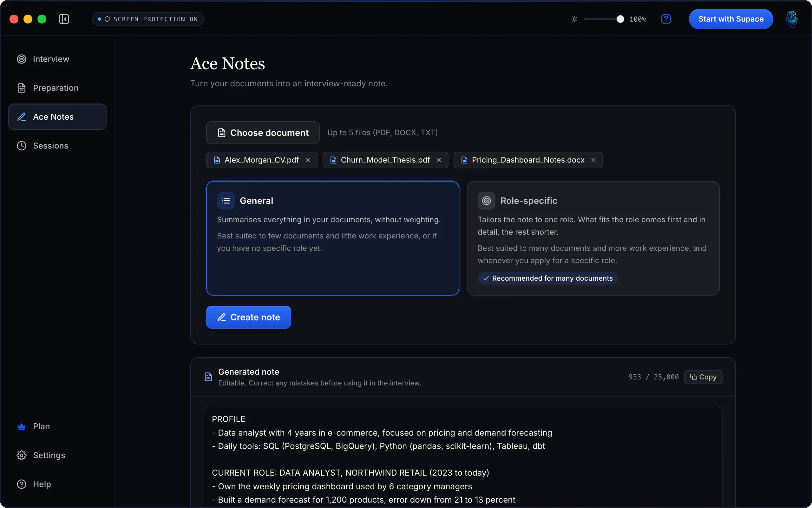Toggle the Screen Protection On badge
The height and width of the screenshot is (508, 812).
coord(147,19)
